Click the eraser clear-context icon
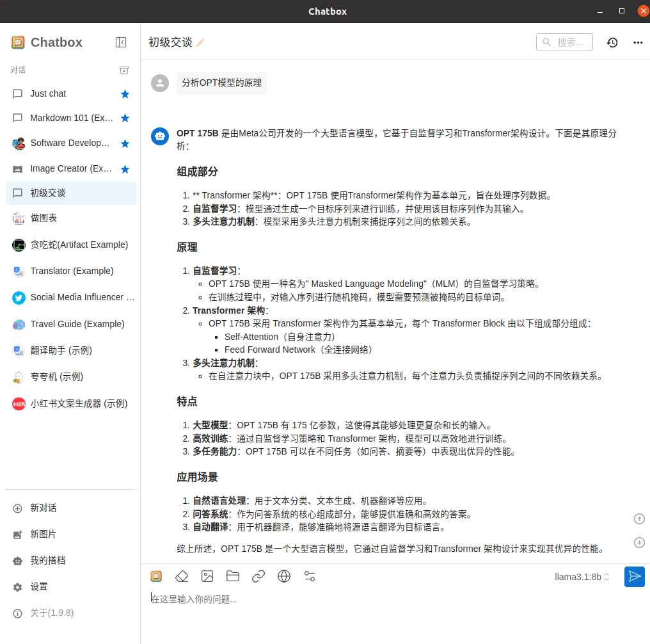 point(182,576)
